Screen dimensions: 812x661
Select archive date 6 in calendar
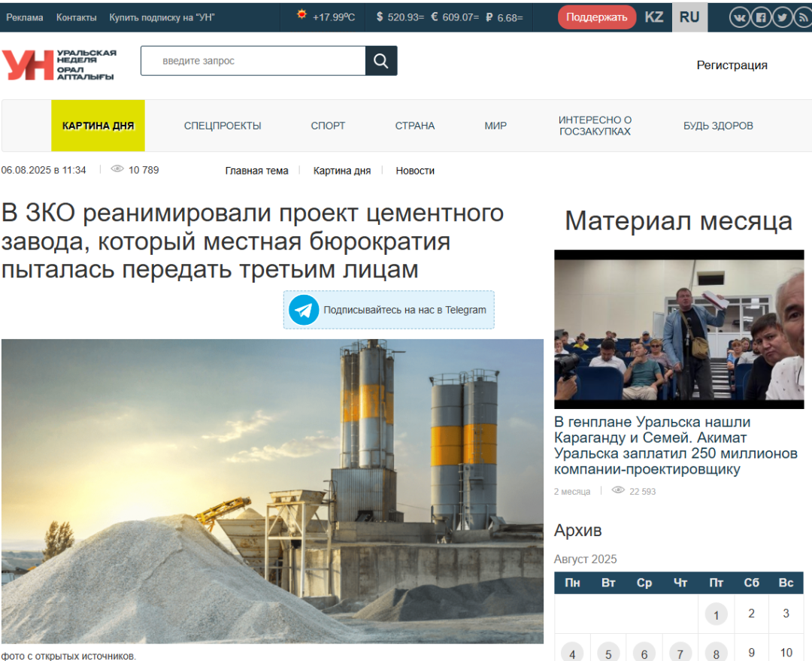[644, 653]
